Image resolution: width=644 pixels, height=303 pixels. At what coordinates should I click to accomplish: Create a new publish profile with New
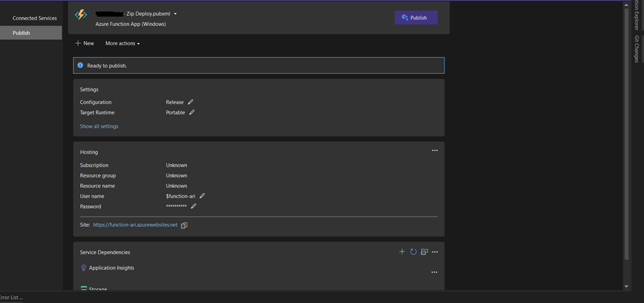(84, 43)
